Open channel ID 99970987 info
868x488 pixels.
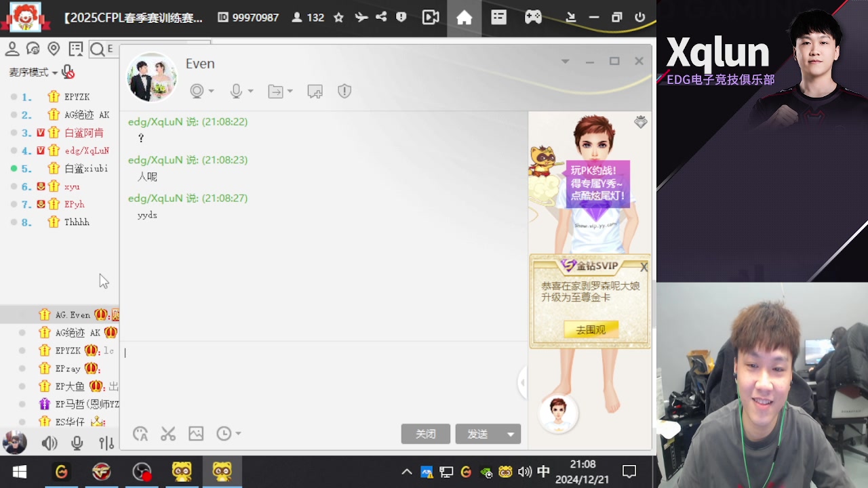tap(249, 18)
